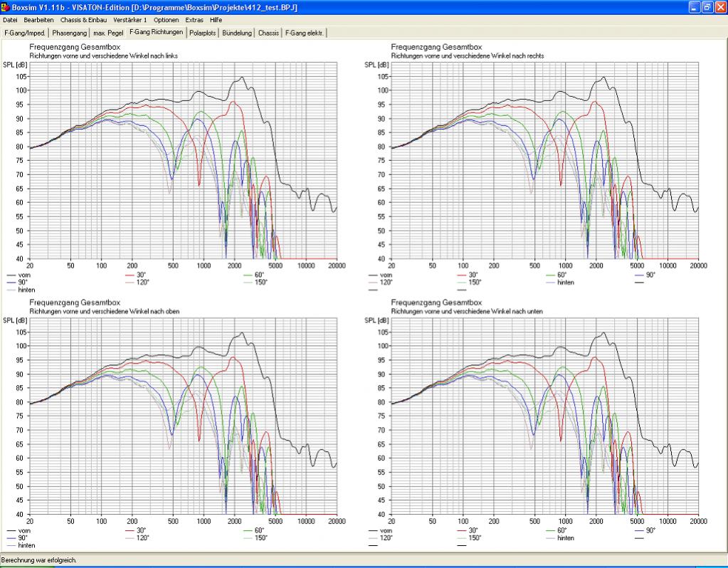Open the Extras menu
Image resolution: width=728 pixels, height=568 pixels.
tap(194, 20)
